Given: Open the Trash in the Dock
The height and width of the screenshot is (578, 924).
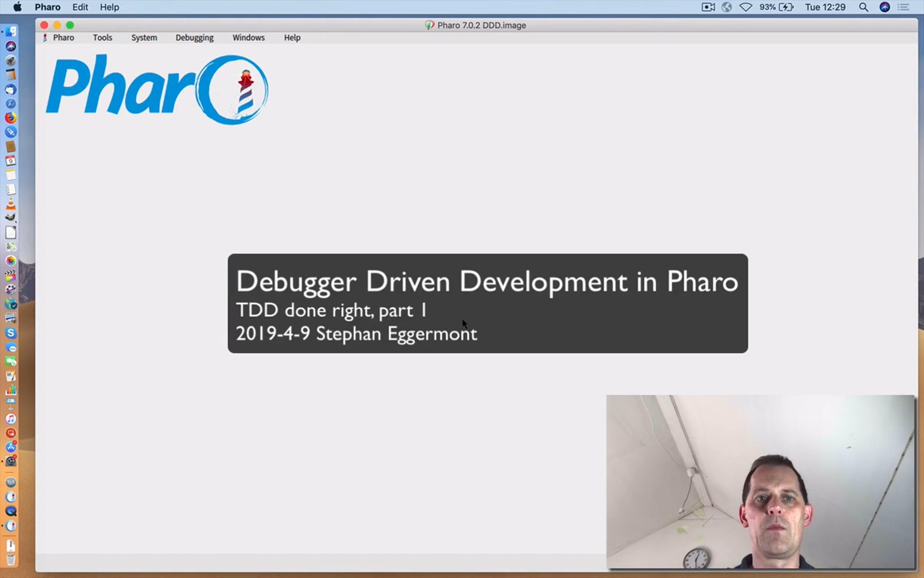Looking at the screenshot, I should click(x=11, y=559).
